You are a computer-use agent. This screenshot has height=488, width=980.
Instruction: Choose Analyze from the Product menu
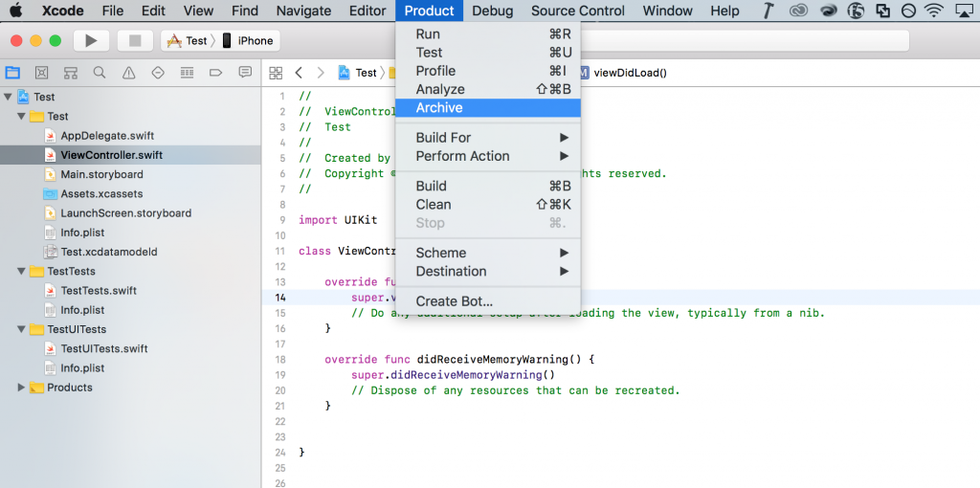click(x=488, y=89)
